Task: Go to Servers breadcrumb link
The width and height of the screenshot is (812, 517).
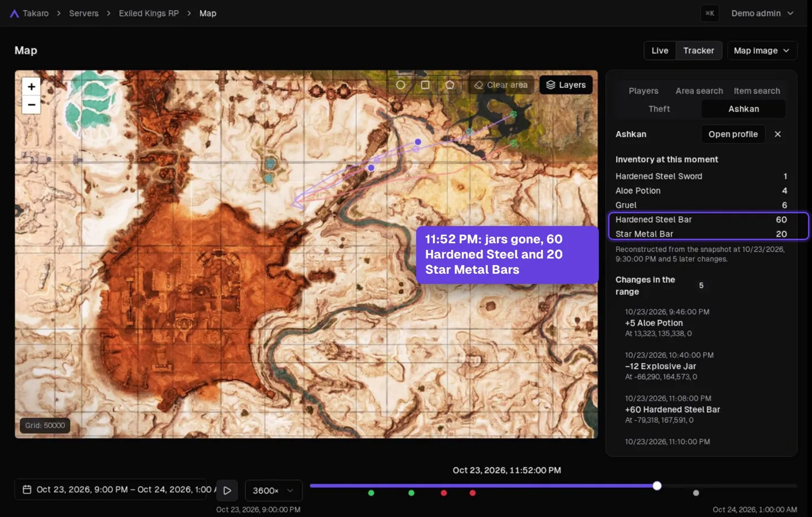Action: click(x=83, y=13)
